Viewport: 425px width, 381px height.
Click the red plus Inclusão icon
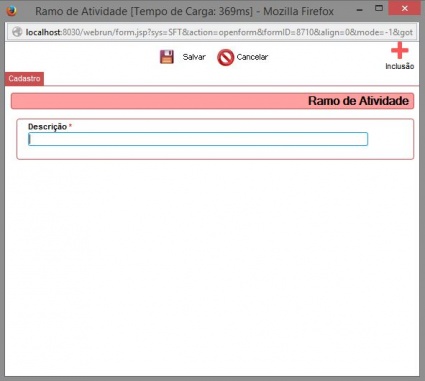(x=400, y=51)
